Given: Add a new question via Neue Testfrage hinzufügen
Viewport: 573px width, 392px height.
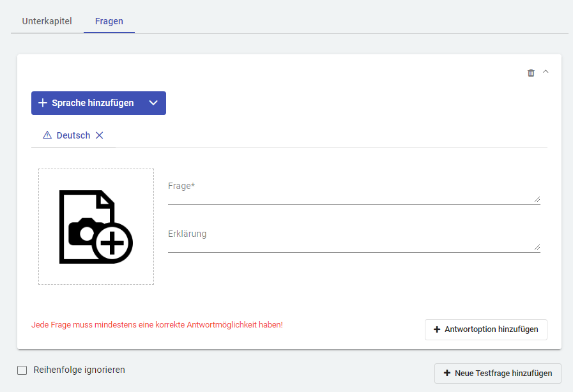Looking at the screenshot, I should pyautogui.click(x=498, y=373).
